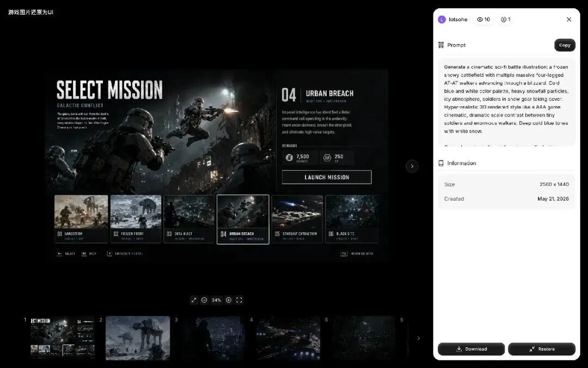Select 04 Urban Breach mission card
Image resolution: width=588 pixels, height=368 pixels.
tap(243, 219)
